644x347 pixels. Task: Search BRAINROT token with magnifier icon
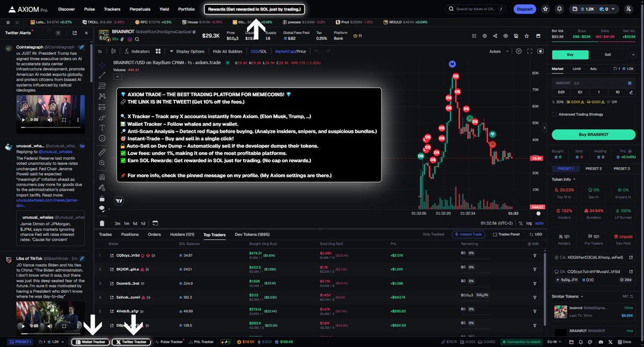point(137,39)
